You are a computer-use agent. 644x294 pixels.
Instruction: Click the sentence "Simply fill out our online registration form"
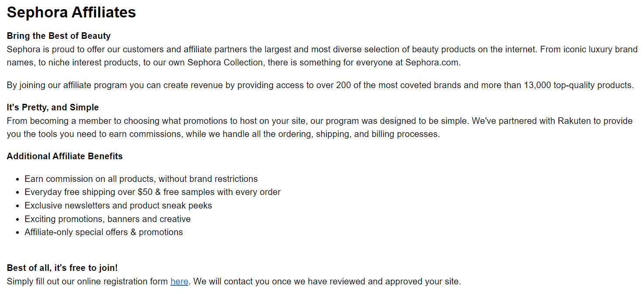pyautogui.click(x=87, y=281)
